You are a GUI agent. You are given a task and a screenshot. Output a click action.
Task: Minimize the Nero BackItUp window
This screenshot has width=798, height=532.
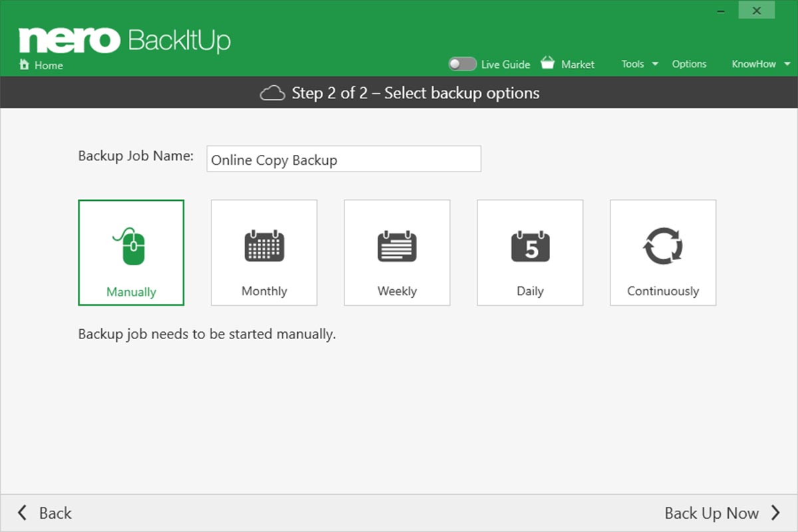click(722, 11)
